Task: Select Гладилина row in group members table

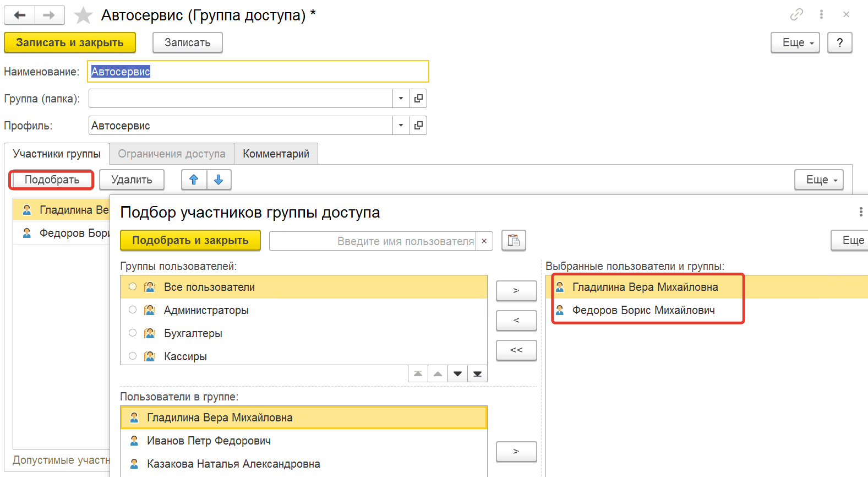Action: [x=62, y=210]
